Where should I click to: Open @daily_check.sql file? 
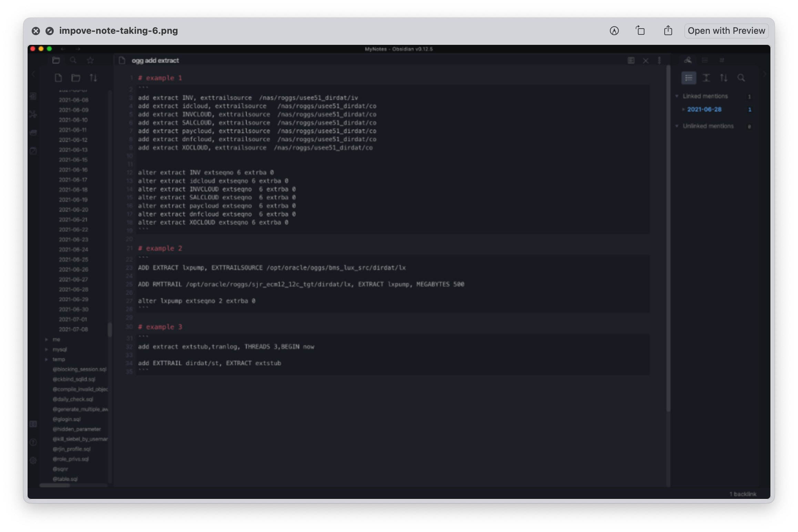(x=73, y=400)
